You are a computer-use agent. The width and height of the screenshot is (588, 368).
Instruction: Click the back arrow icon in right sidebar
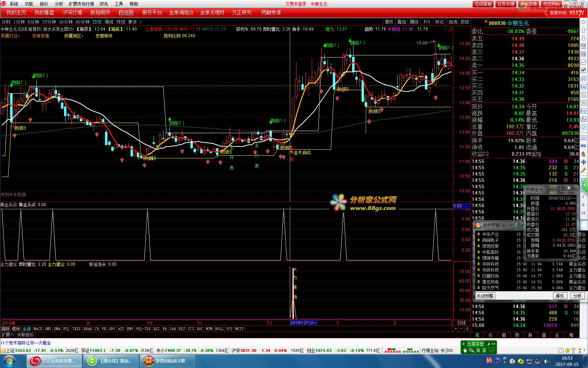point(583,22)
